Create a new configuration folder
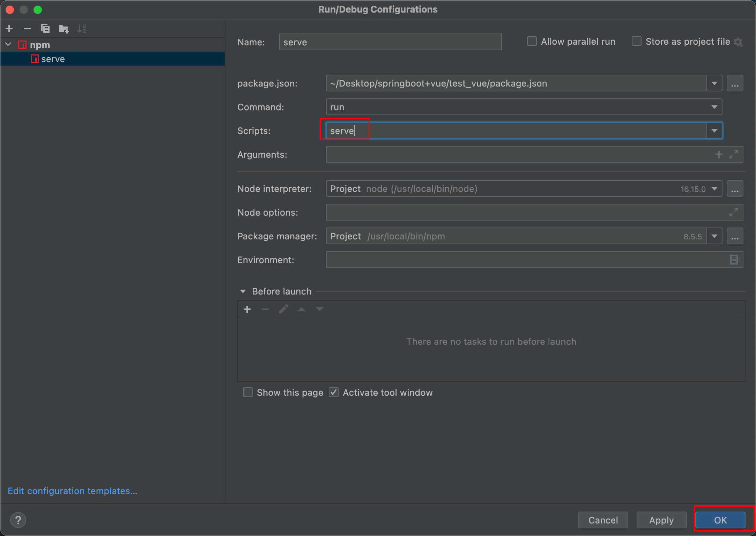 click(x=64, y=29)
